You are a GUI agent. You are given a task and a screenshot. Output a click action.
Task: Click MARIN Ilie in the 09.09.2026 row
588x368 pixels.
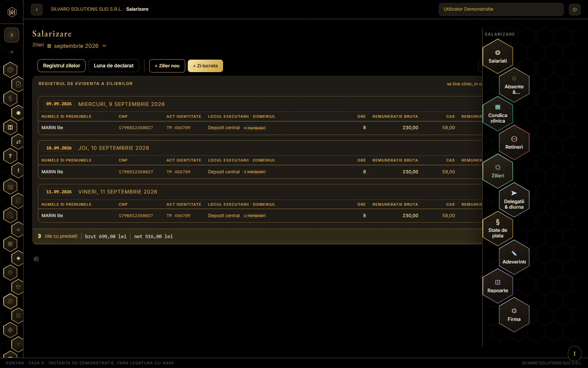click(52, 128)
